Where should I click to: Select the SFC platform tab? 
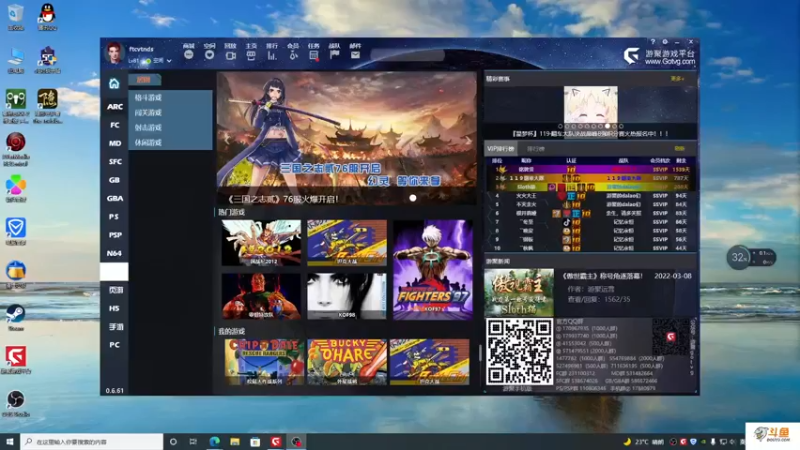pos(114,162)
